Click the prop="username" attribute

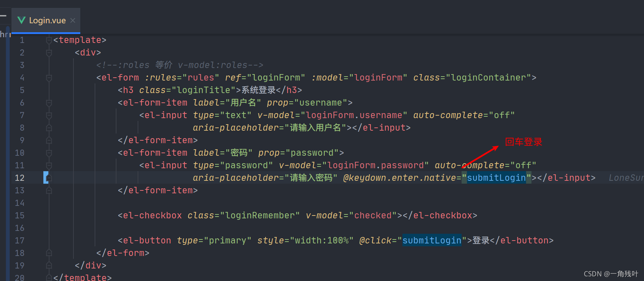coord(307,103)
